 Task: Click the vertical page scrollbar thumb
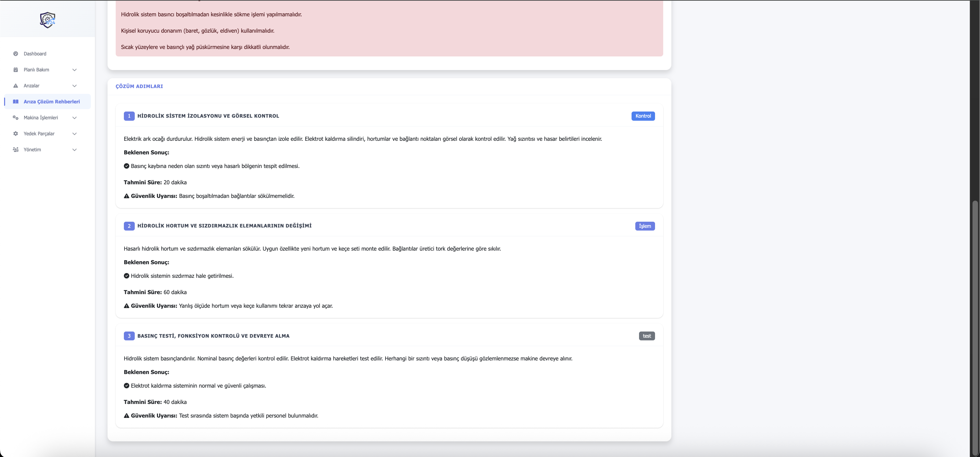[974, 327]
